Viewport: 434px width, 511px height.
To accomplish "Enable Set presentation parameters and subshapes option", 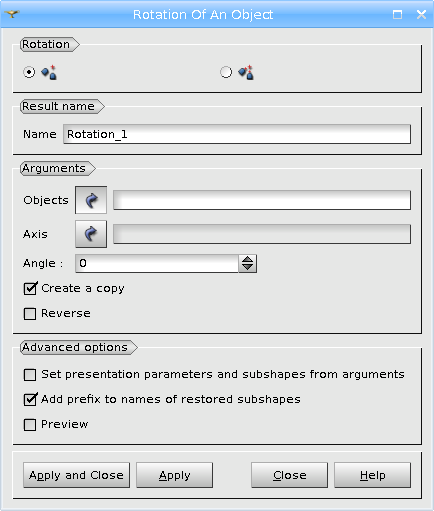I will point(30,375).
